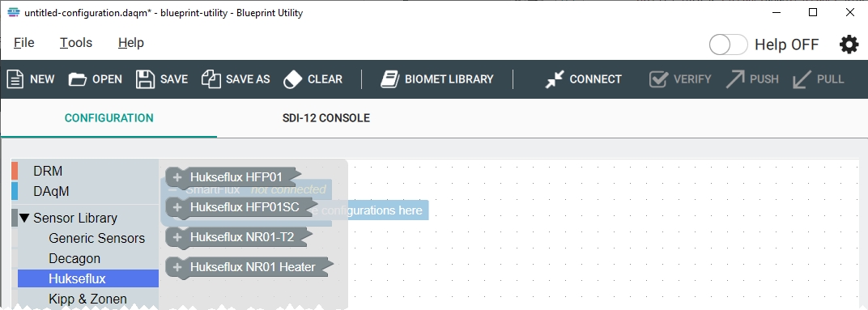This screenshot has width=868, height=310.
Task: Click the PULL button
Action: [819, 79]
